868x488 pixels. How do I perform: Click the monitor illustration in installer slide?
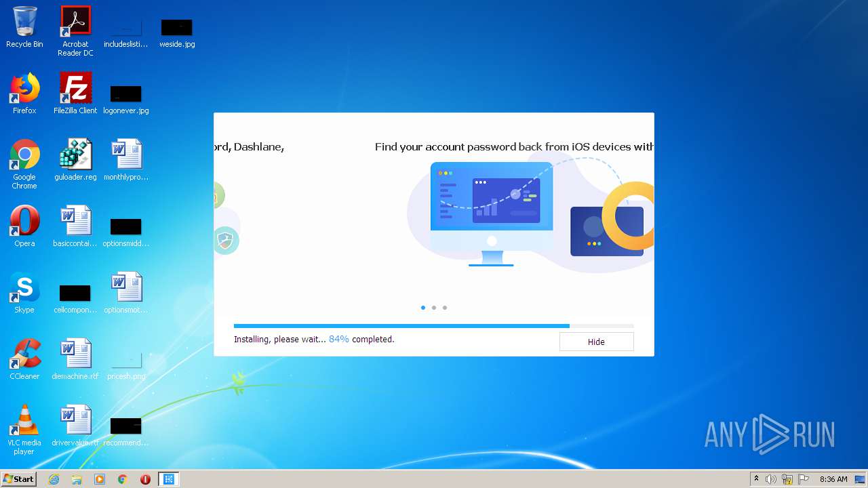pyautogui.click(x=492, y=213)
